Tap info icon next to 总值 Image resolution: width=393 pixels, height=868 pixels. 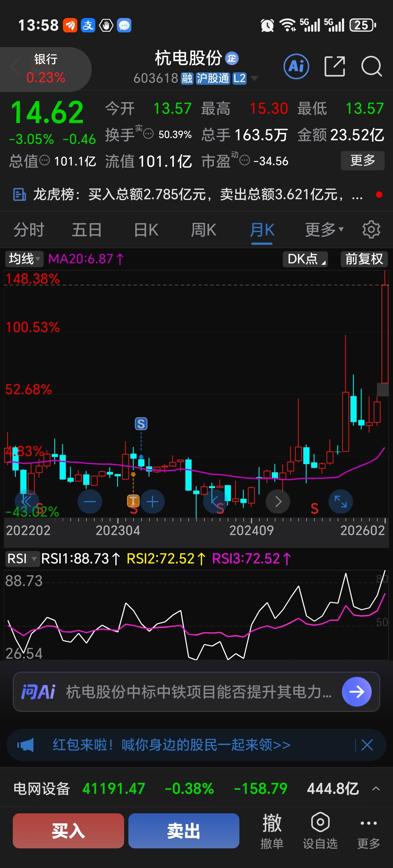pos(45,160)
